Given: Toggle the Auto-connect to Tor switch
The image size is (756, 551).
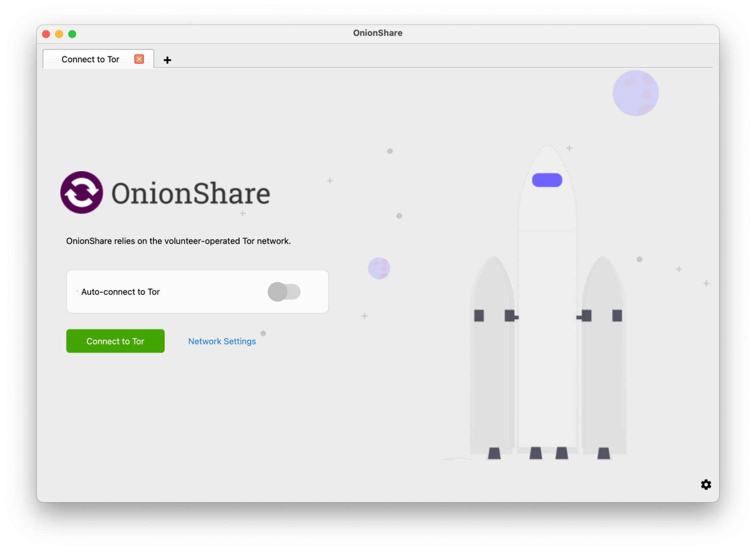Looking at the screenshot, I should (x=284, y=292).
